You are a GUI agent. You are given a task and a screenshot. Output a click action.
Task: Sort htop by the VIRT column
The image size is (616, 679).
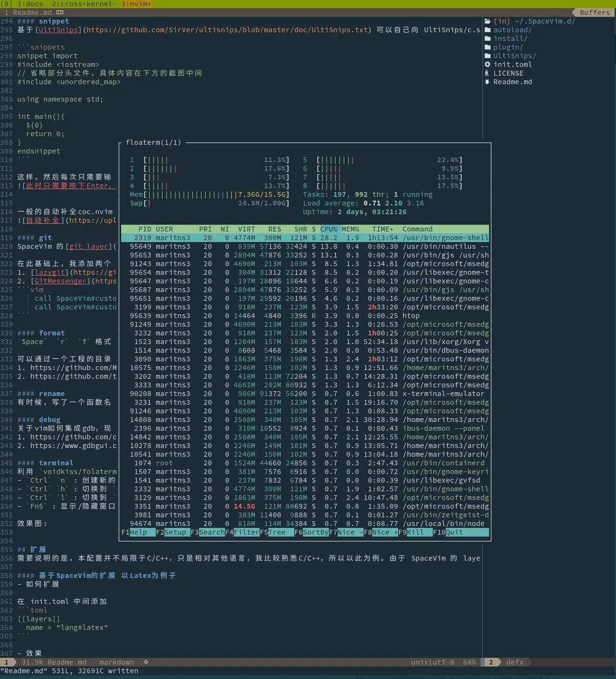coord(247,229)
